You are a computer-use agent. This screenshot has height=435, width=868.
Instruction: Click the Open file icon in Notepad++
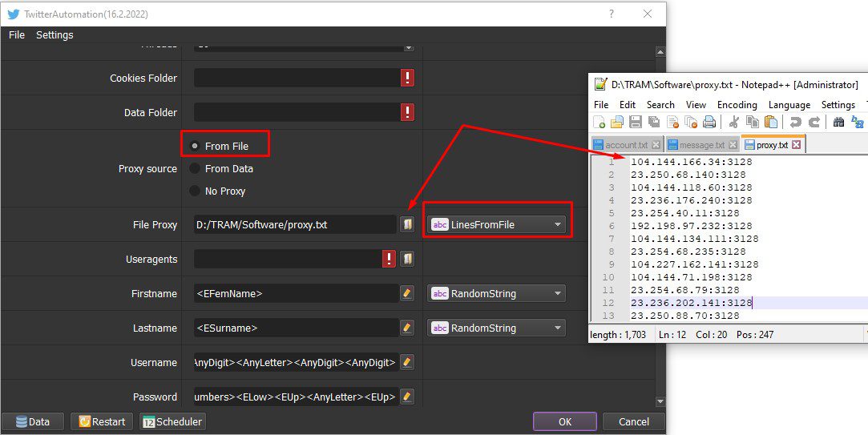616,122
